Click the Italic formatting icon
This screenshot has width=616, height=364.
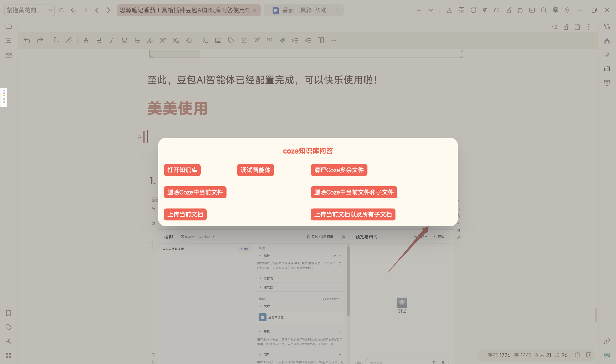coord(111,40)
